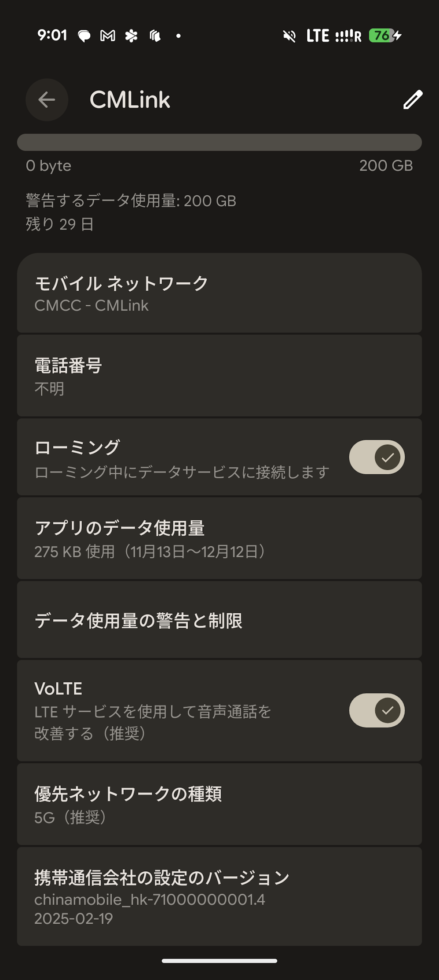Tap the chat bubble notification icon
Screen dimensions: 439x980
coord(84,36)
